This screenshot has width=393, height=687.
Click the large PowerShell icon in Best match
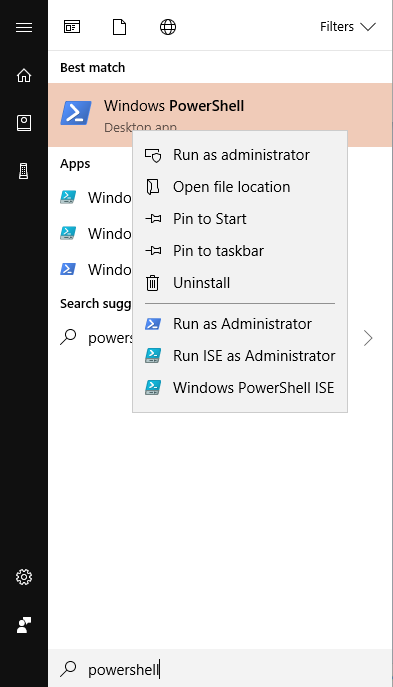(x=76, y=113)
